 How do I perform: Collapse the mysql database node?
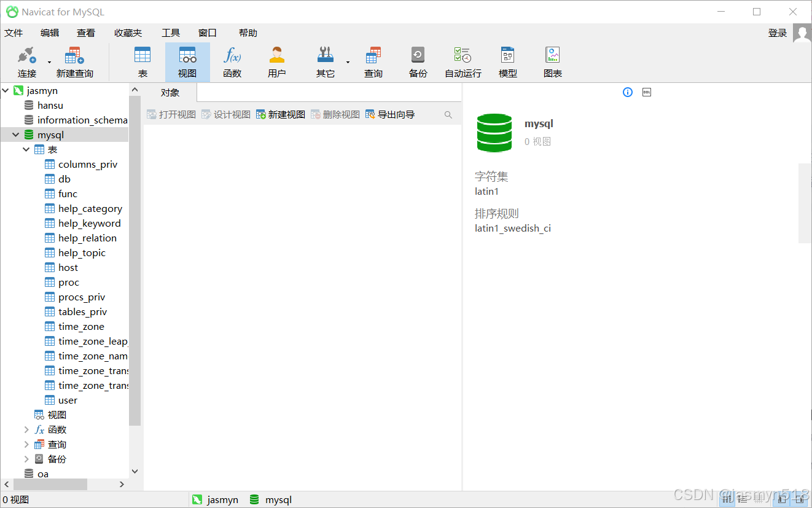coord(16,135)
